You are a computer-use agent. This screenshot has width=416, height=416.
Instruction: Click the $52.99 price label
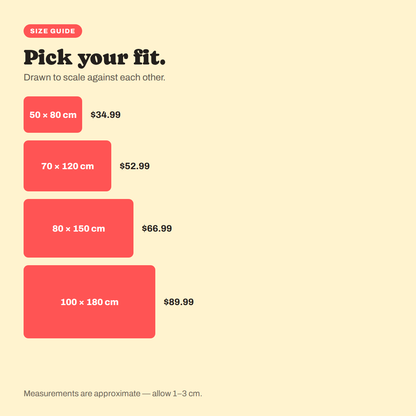click(135, 166)
